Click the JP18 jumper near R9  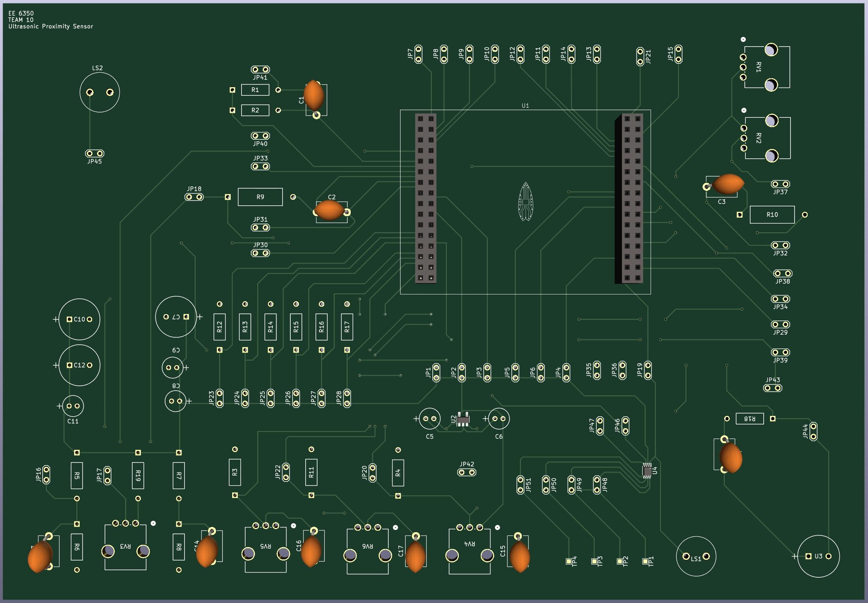194,197
